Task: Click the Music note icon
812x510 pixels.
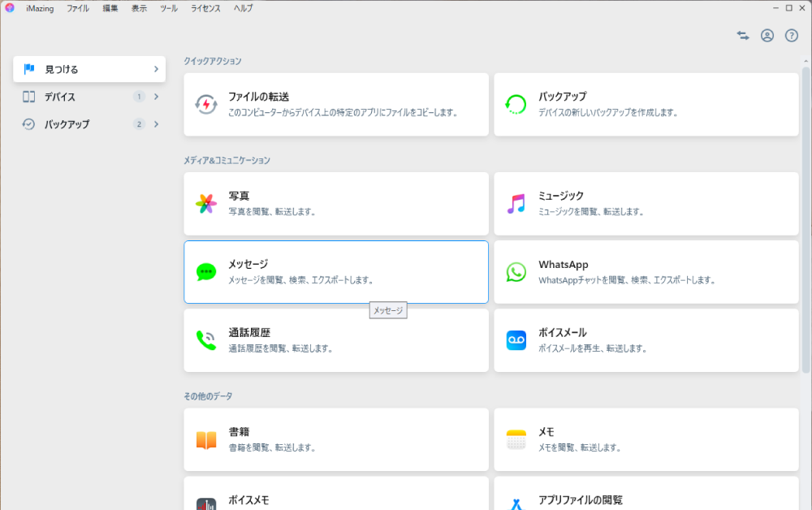Action: pos(516,204)
